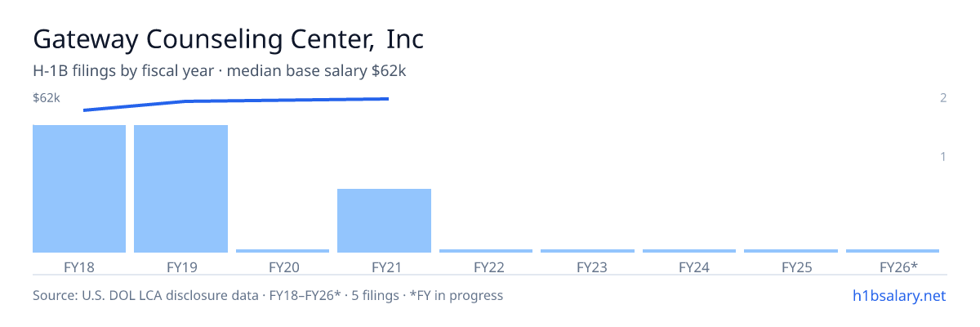Click the FY18 axis label

[79, 267]
